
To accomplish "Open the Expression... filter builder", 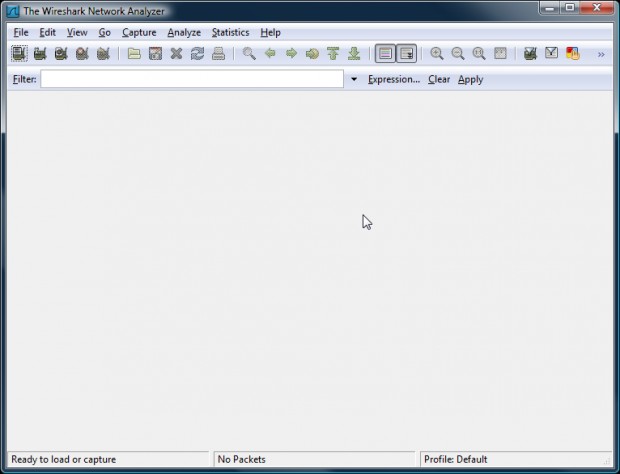I will pyautogui.click(x=394, y=79).
